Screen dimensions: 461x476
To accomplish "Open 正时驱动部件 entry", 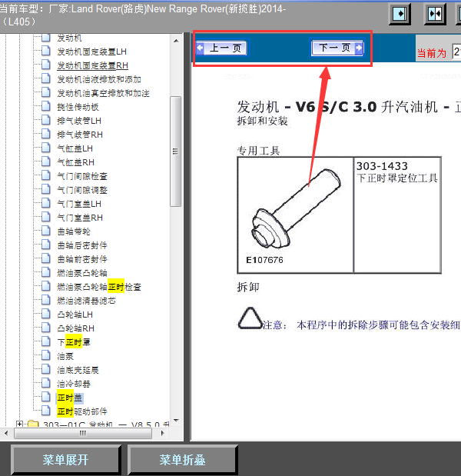I will click(82, 411).
